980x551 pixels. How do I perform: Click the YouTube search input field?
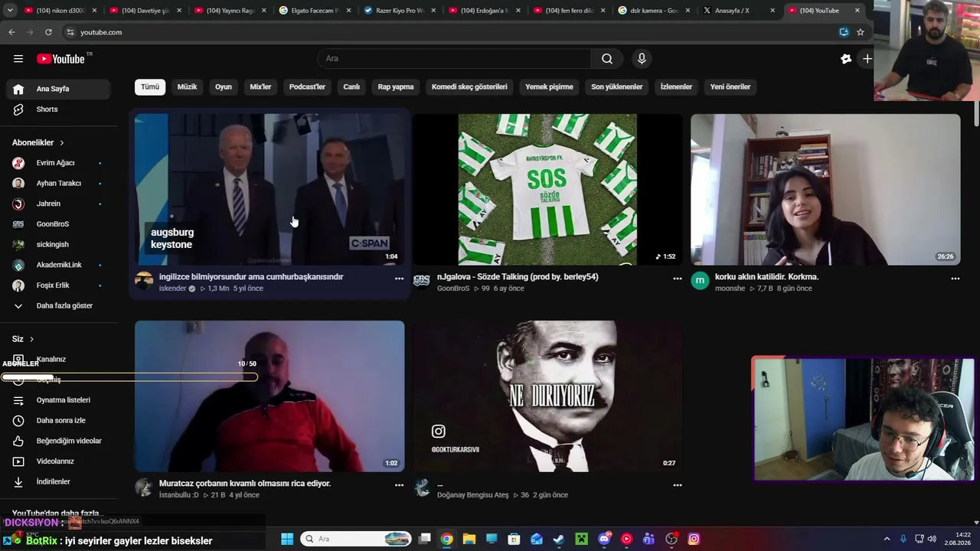[454, 59]
